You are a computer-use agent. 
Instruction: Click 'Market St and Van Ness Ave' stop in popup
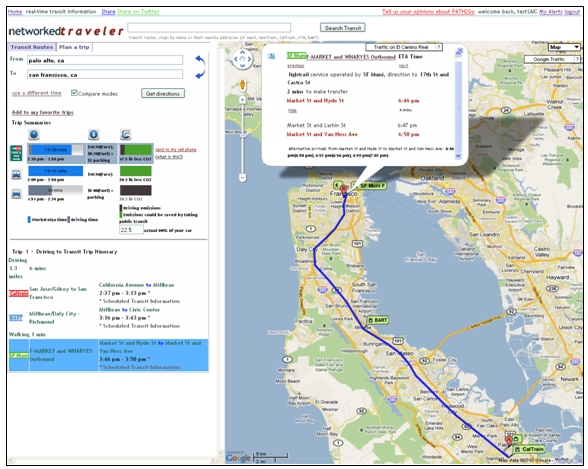click(322, 134)
